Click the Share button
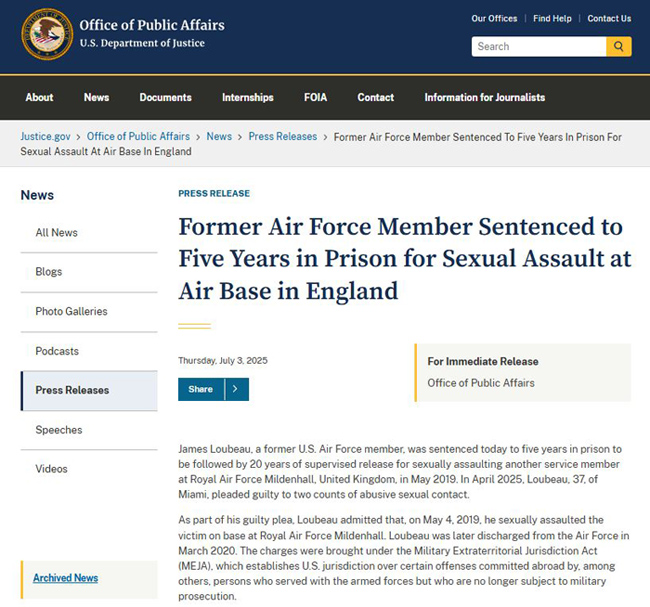Viewport: 650px width, 607px height. click(x=201, y=389)
